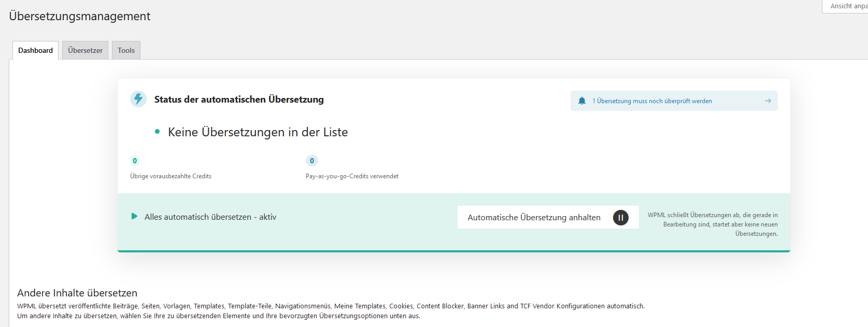
Task: Expand the Ansicht anpassen screen options
Action: [847, 6]
